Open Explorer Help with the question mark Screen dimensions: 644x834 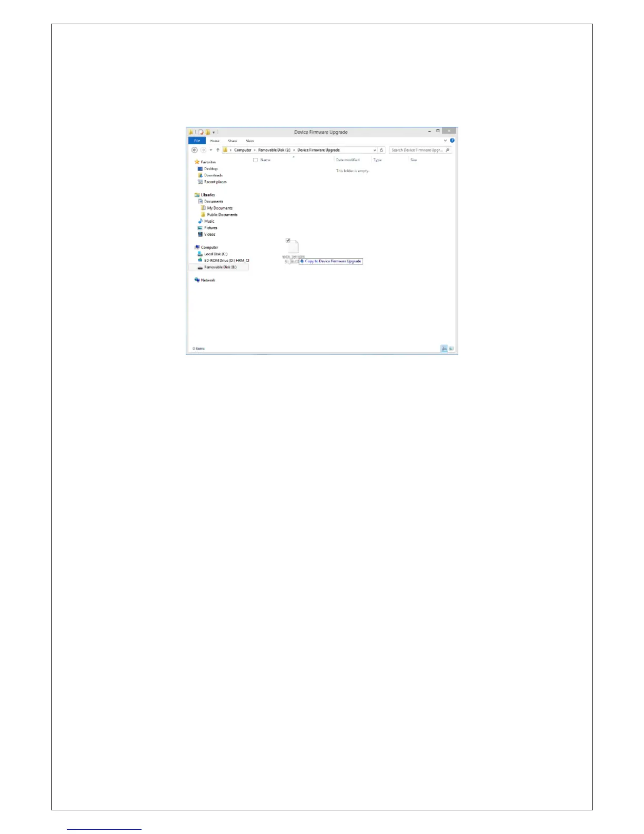[452, 141]
